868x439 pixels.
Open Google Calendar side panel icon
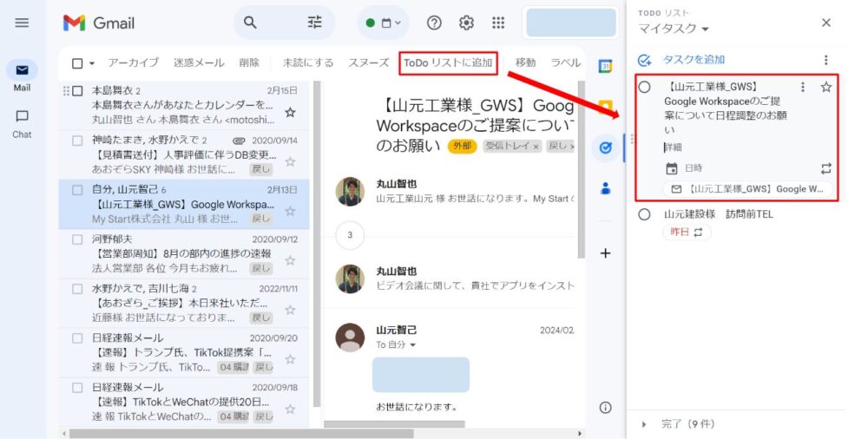606,67
